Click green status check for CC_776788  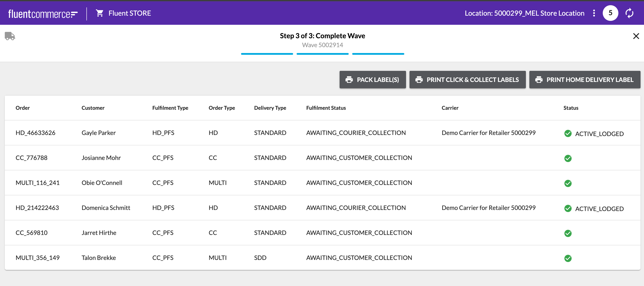(568, 158)
